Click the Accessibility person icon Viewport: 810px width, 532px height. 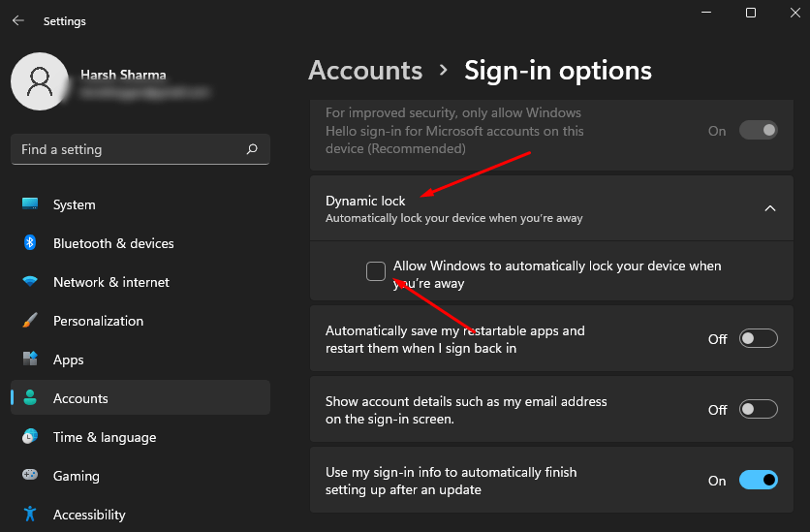coord(30,515)
